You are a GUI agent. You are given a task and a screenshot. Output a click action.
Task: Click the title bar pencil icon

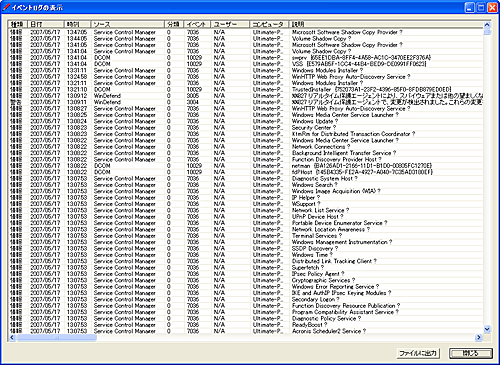point(6,7)
